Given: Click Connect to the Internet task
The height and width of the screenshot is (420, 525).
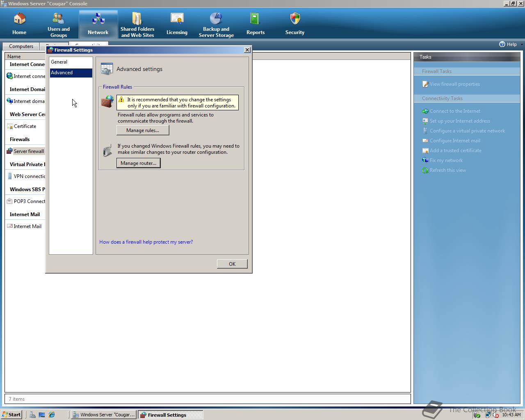Looking at the screenshot, I should coord(455,111).
